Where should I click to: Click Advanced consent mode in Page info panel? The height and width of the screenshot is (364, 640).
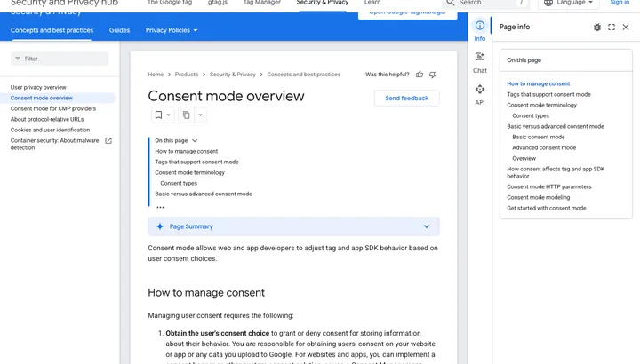pos(544,147)
